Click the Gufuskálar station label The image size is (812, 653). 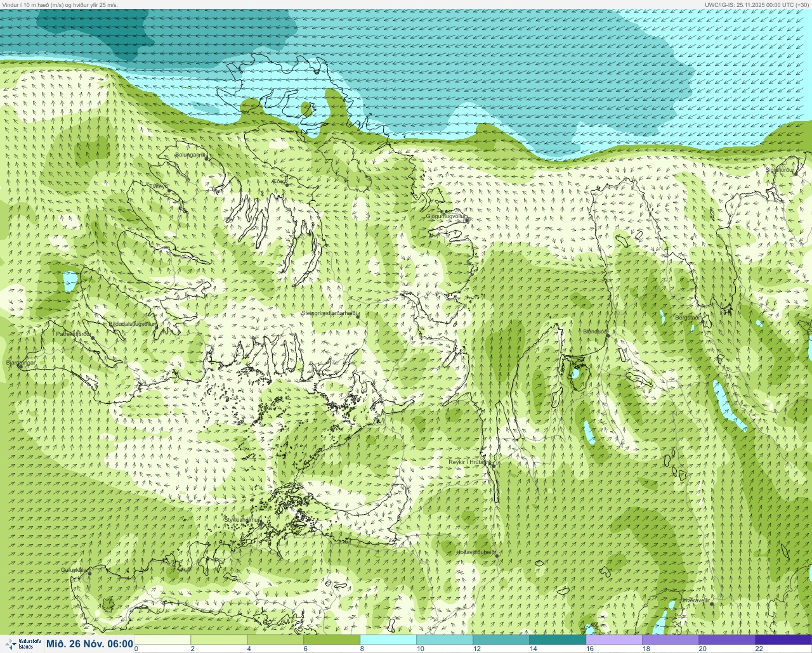pos(74,570)
